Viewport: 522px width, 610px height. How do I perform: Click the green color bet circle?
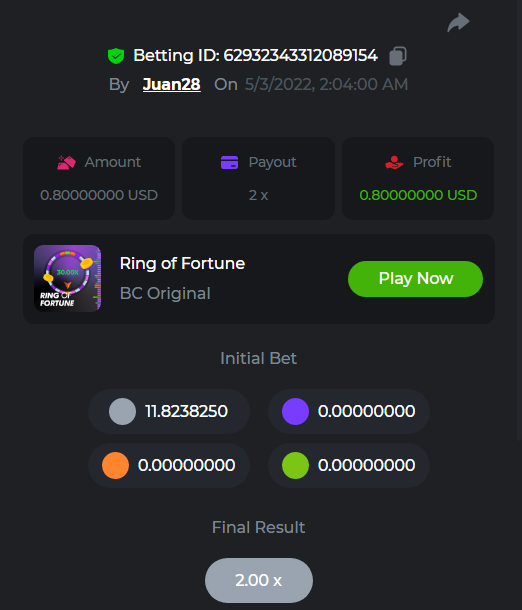pos(296,465)
